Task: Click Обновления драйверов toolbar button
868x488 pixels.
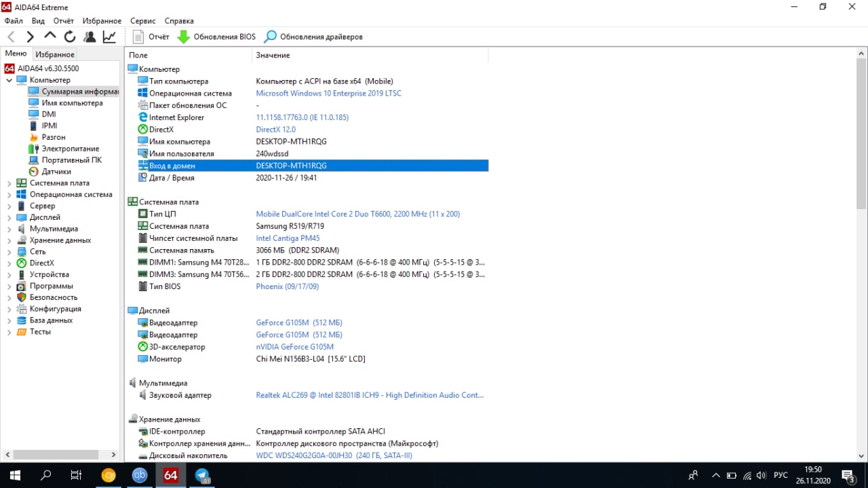Action: [x=314, y=37]
